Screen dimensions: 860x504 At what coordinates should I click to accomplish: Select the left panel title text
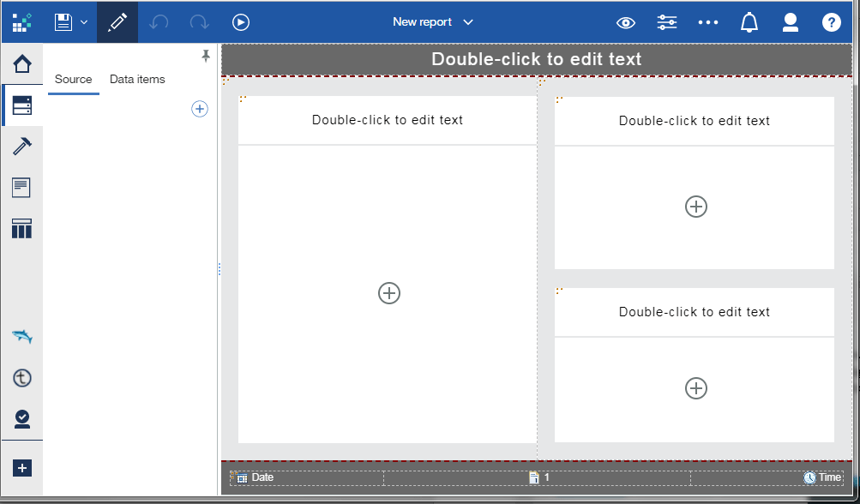pos(388,120)
